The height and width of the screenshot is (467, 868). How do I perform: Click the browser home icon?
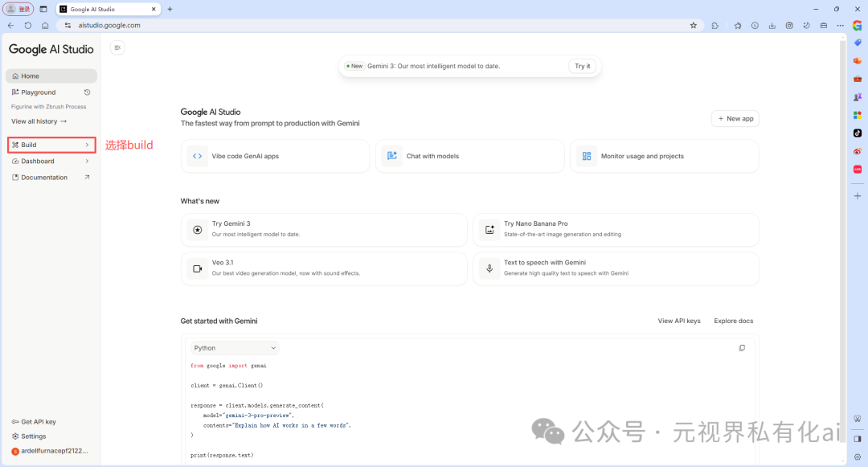click(x=45, y=26)
